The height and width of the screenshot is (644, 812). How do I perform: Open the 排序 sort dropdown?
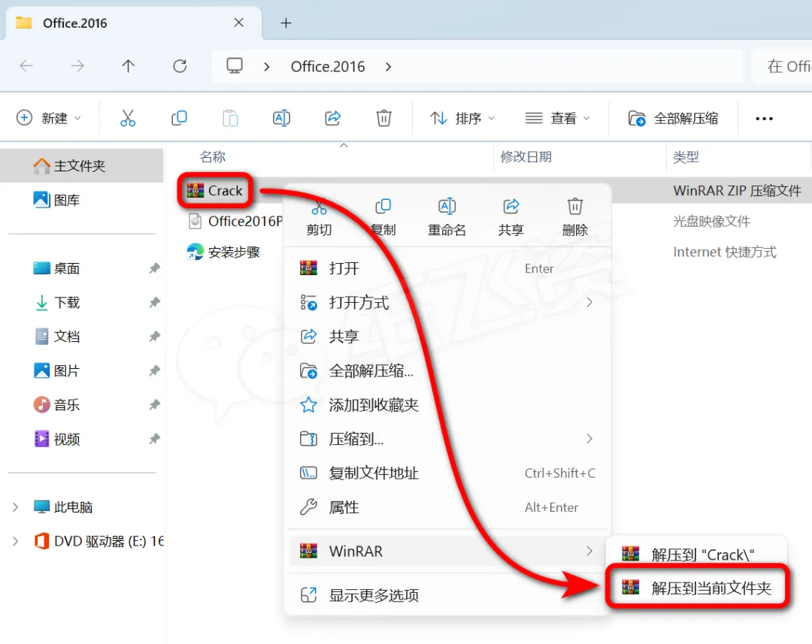pyautogui.click(x=462, y=118)
